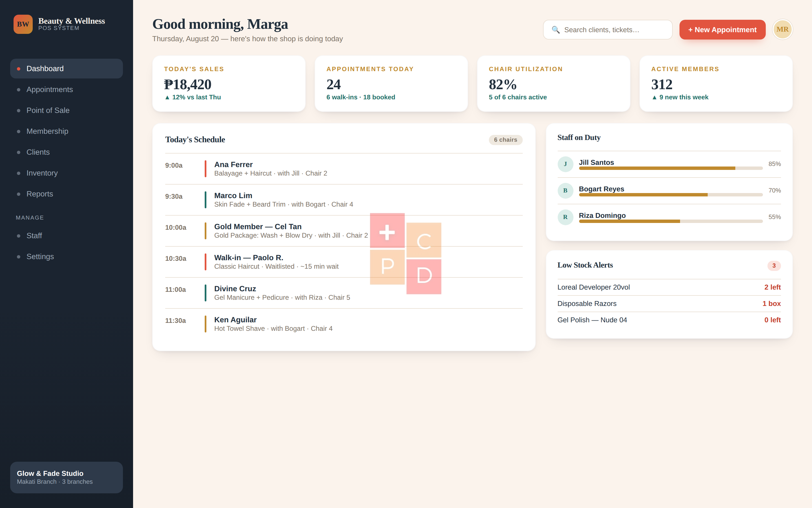Click the 6 chairs badge
812x508 pixels.
505,140
